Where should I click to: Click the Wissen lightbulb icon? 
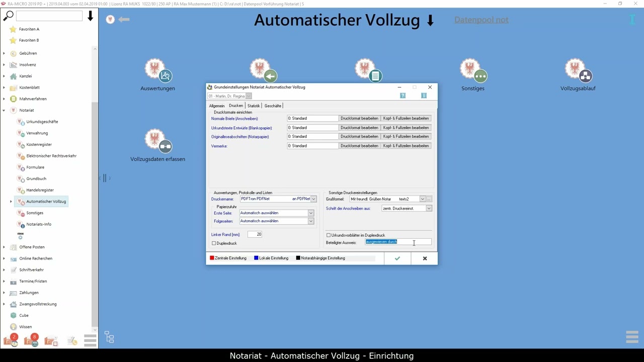(x=14, y=327)
